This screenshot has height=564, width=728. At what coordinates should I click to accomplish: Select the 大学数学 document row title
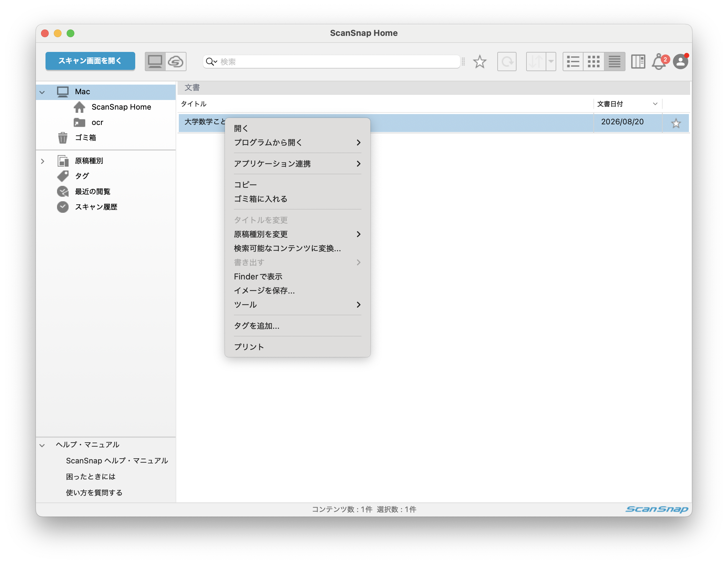tap(205, 122)
